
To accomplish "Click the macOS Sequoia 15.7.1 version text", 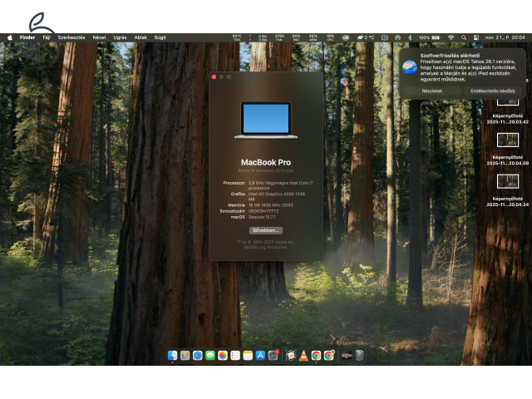I will click(x=262, y=217).
